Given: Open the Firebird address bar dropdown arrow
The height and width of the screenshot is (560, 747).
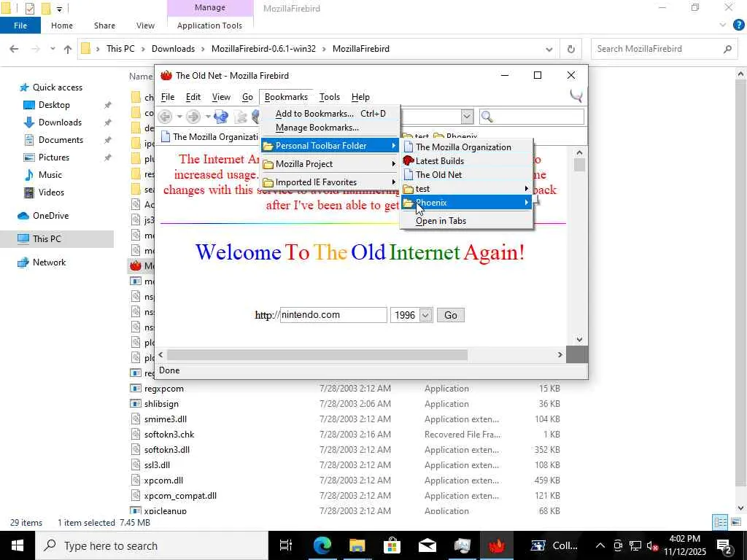Looking at the screenshot, I should coord(467,116).
